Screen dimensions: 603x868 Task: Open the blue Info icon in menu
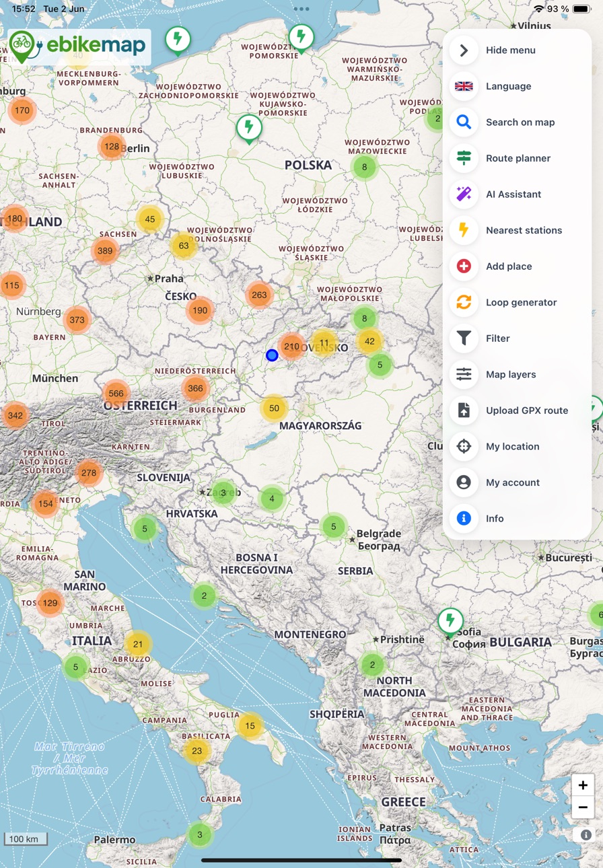464,518
